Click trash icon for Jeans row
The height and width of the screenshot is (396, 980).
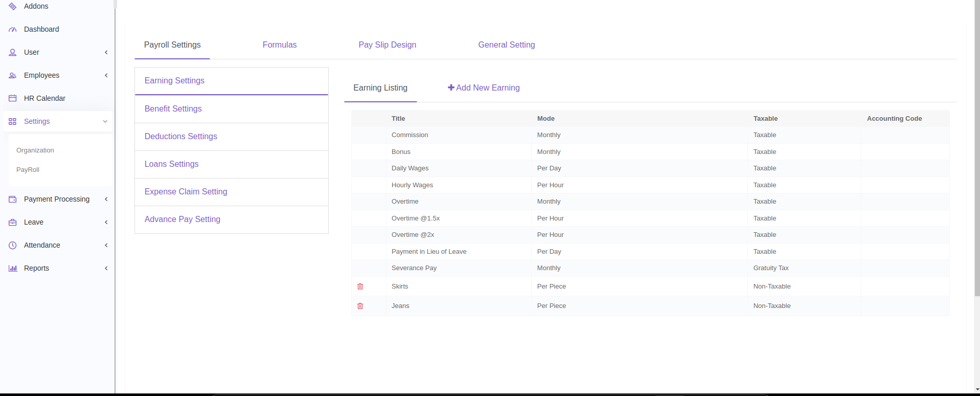(x=360, y=306)
